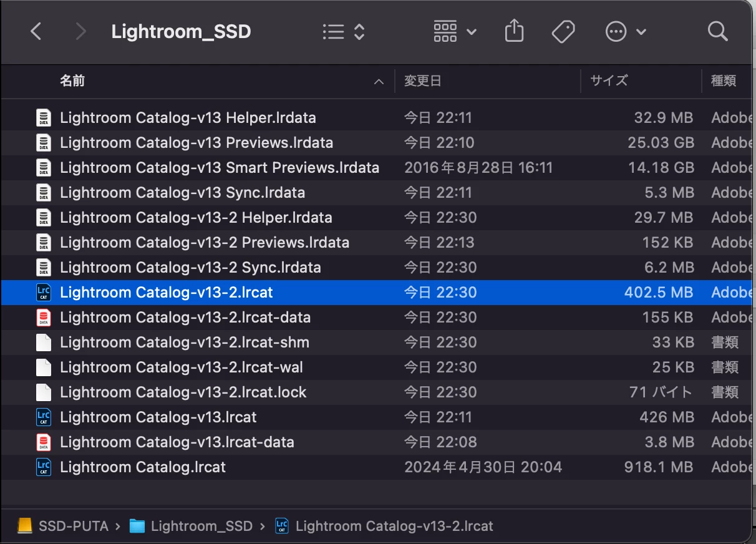Click the 14.18 GB size value
The image size is (756, 544).
[661, 168]
